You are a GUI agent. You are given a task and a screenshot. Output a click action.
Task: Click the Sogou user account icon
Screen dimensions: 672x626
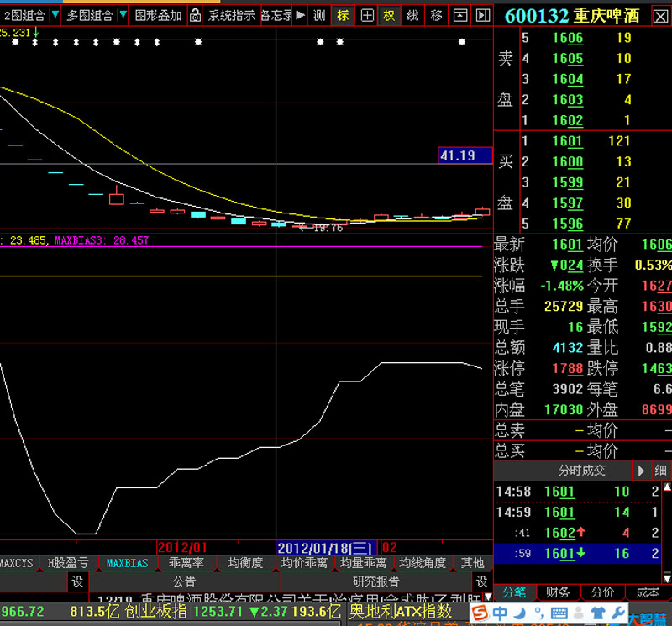[579, 613]
